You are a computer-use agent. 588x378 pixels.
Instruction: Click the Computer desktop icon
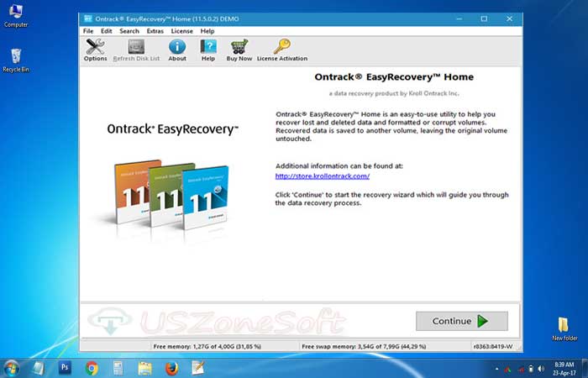tap(16, 16)
